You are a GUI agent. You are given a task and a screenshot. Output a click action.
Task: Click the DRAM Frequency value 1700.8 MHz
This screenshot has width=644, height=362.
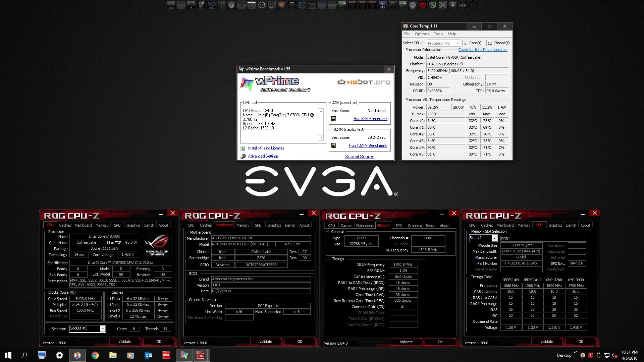pyautogui.click(x=403, y=265)
